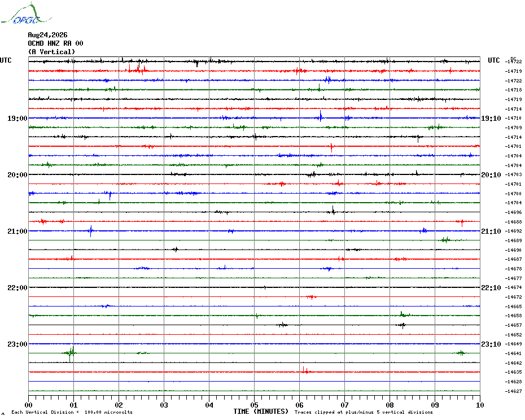This screenshot has height=420, width=525.
Task: Click DC offset value -14635
Action: click(513, 373)
